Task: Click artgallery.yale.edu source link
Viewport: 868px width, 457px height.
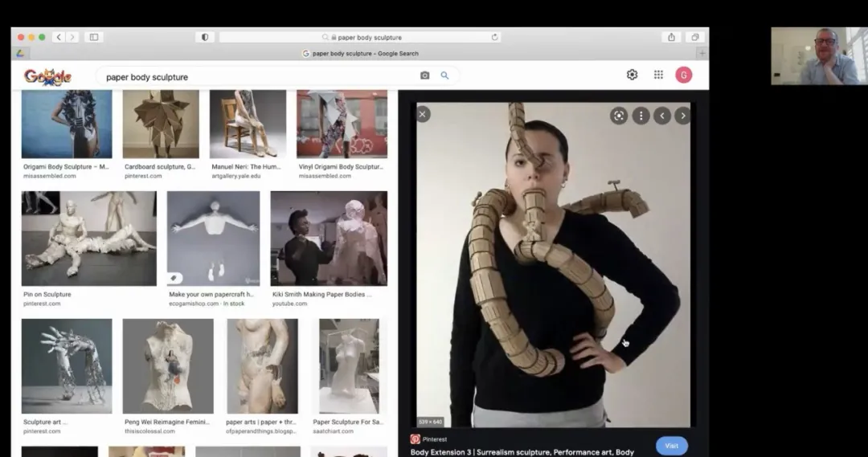Action: click(x=235, y=176)
